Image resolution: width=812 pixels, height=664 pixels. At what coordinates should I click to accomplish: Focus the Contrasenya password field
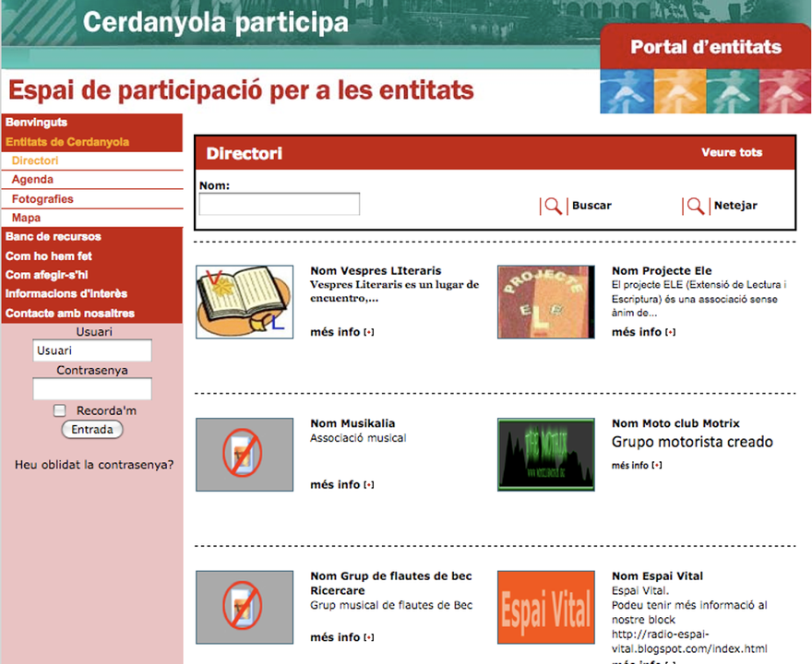click(92, 388)
